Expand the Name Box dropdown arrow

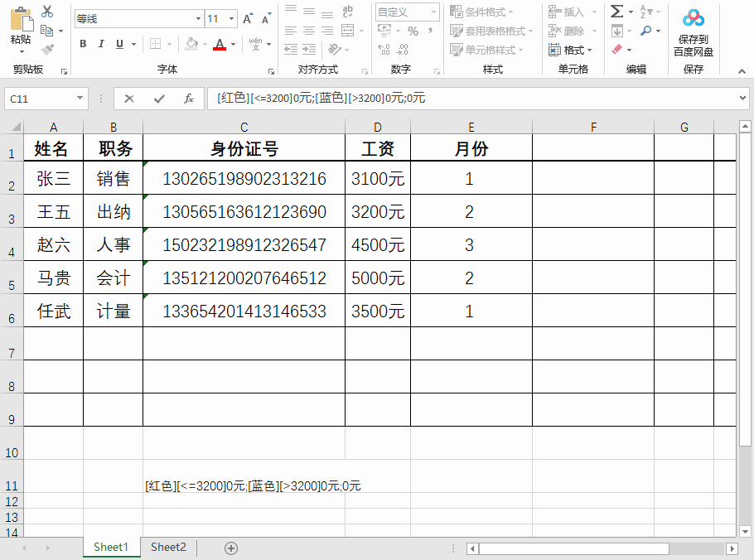click(80, 99)
